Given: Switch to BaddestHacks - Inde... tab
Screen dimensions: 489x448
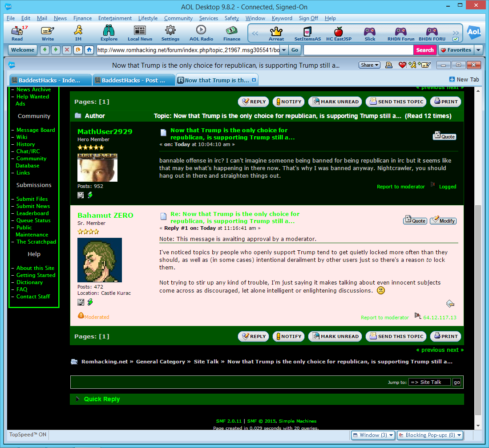Looking at the screenshot, I should 50,80.
